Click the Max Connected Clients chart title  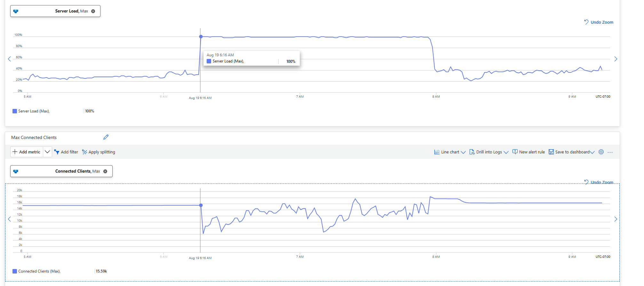[x=34, y=137]
